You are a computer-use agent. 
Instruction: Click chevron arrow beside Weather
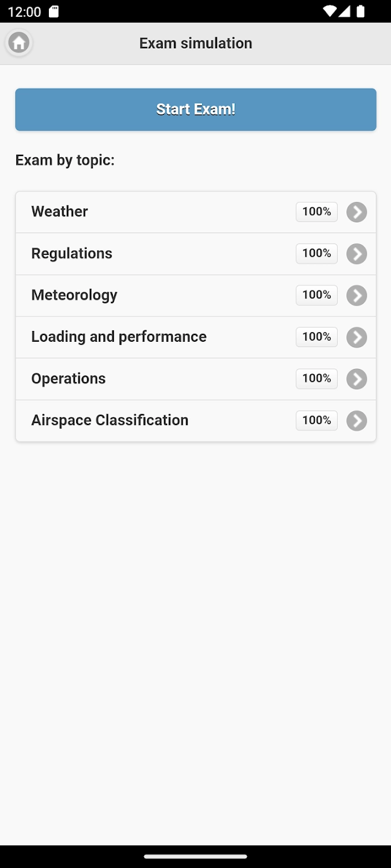357,212
